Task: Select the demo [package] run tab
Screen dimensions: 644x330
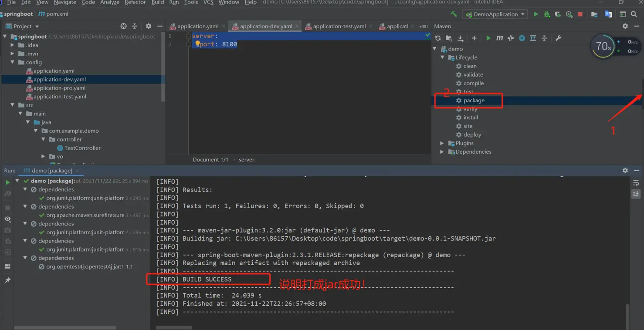Action: [52, 170]
